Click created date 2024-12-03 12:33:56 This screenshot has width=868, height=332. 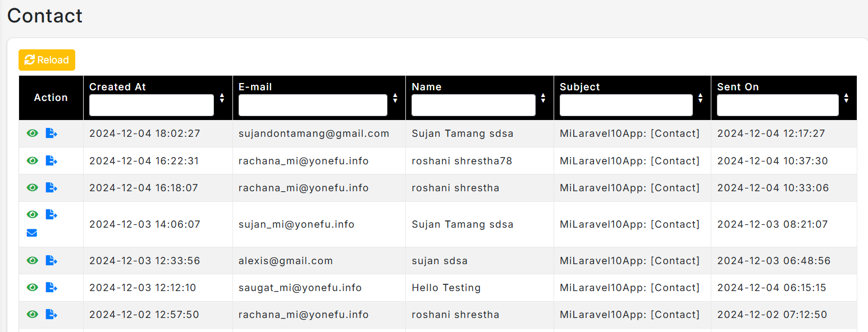(x=145, y=261)
